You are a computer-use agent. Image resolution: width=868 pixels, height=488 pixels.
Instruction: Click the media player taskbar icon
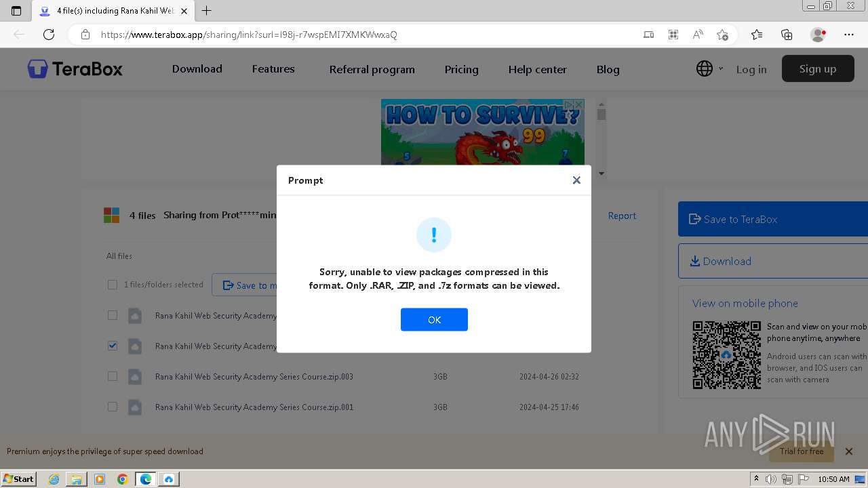[100, 479]
